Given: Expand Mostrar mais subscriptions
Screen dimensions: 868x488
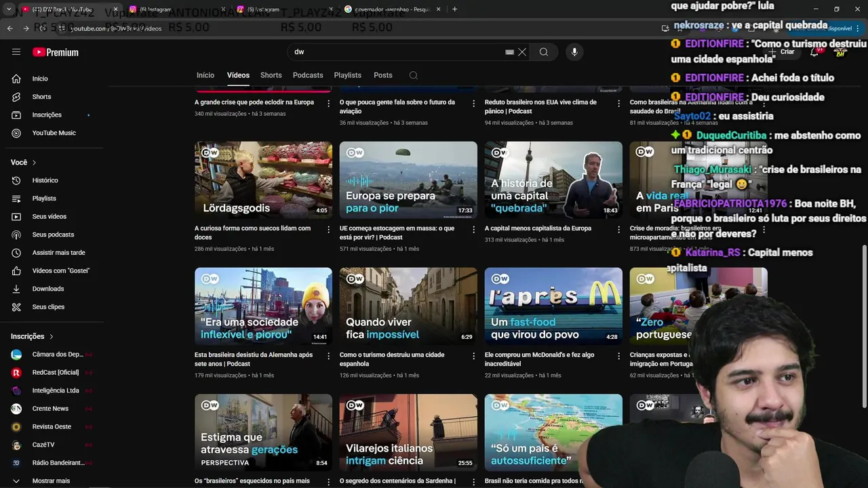Looking at the screenshot, I should (51, 481).
